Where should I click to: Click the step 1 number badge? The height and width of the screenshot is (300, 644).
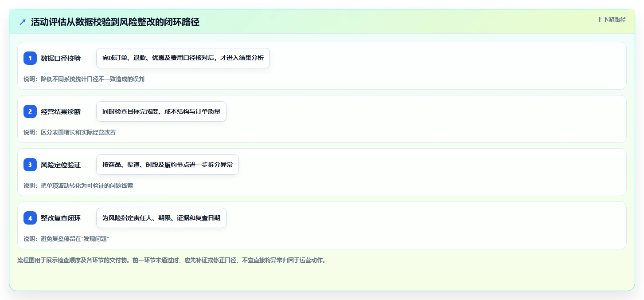pos(30,58)
